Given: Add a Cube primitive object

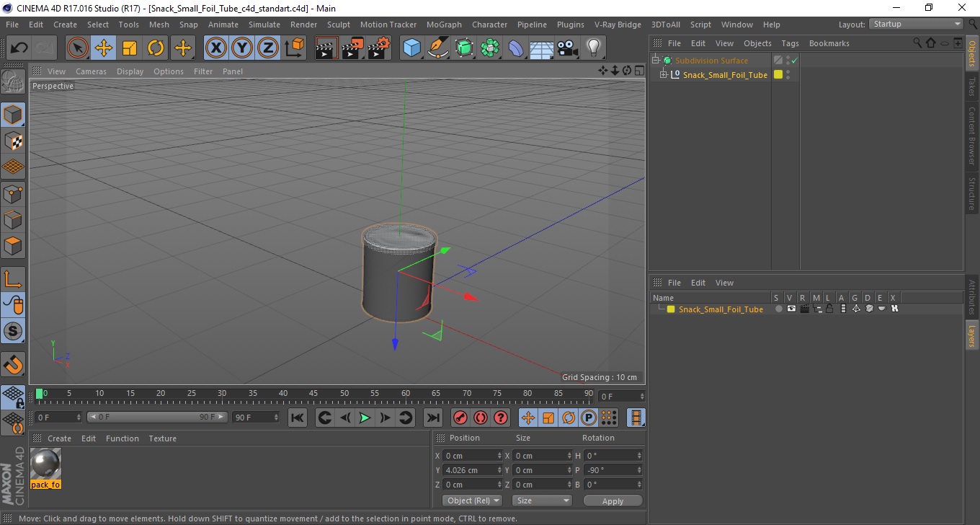Looking at the screenshot, I should 411,48.
